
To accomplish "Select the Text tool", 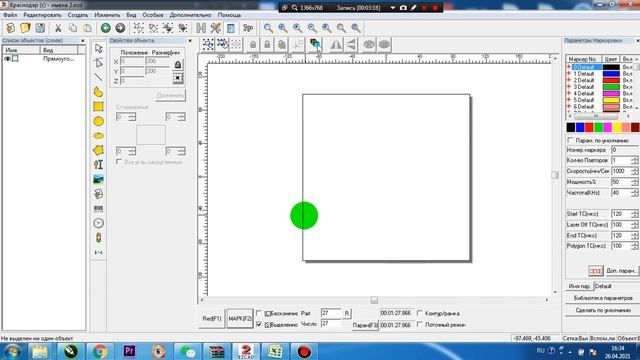I will 98,164.
